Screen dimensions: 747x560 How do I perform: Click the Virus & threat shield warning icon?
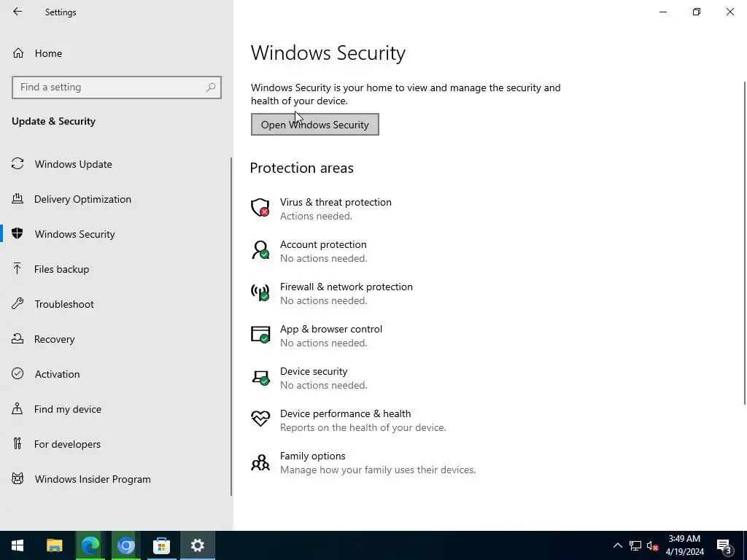point(260,208)
